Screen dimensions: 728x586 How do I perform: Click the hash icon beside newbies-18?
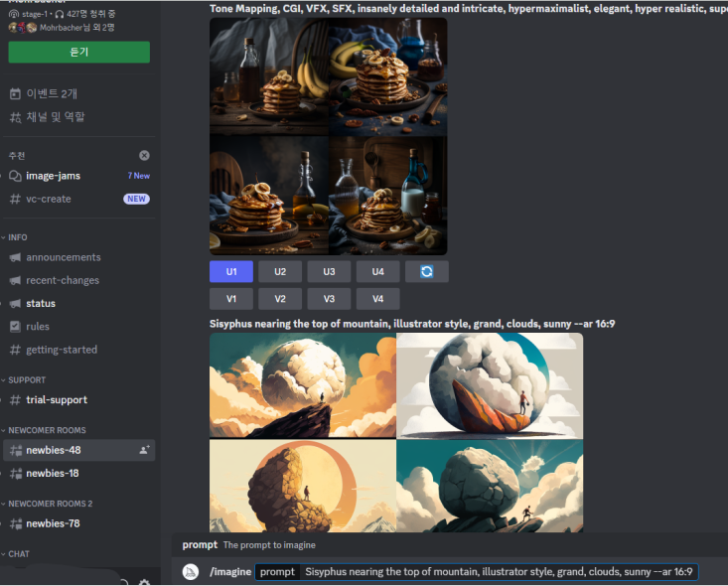pos(16,474)
